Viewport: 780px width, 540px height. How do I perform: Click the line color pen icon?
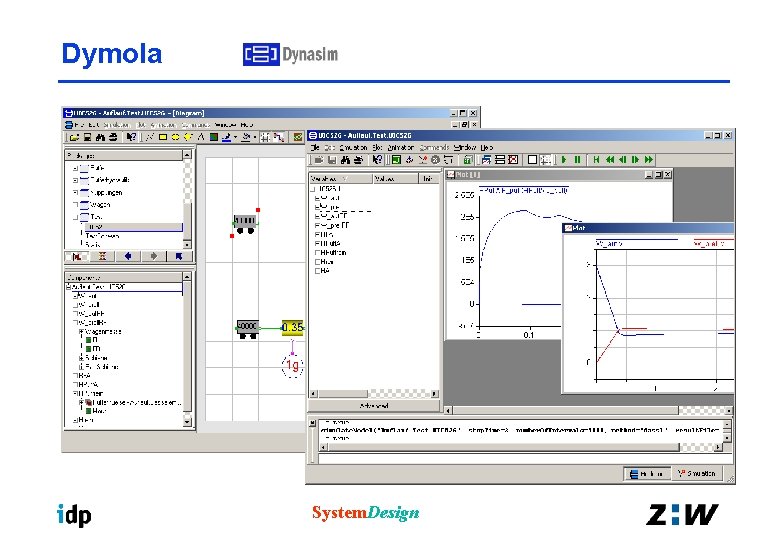pos(227,137)
